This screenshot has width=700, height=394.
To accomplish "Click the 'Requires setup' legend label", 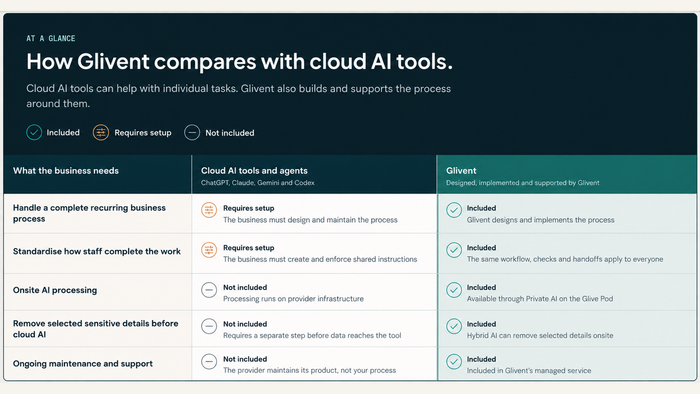I will click(143, 133).
